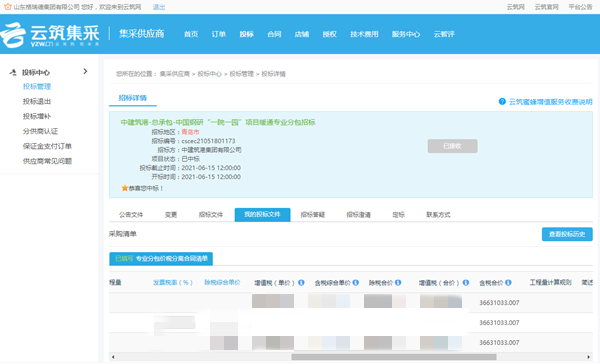Click question mark icon for 云筑蜜蜂增值服务收费说明
Viewport: 600px width, 364px height.
tap(502, 101)
